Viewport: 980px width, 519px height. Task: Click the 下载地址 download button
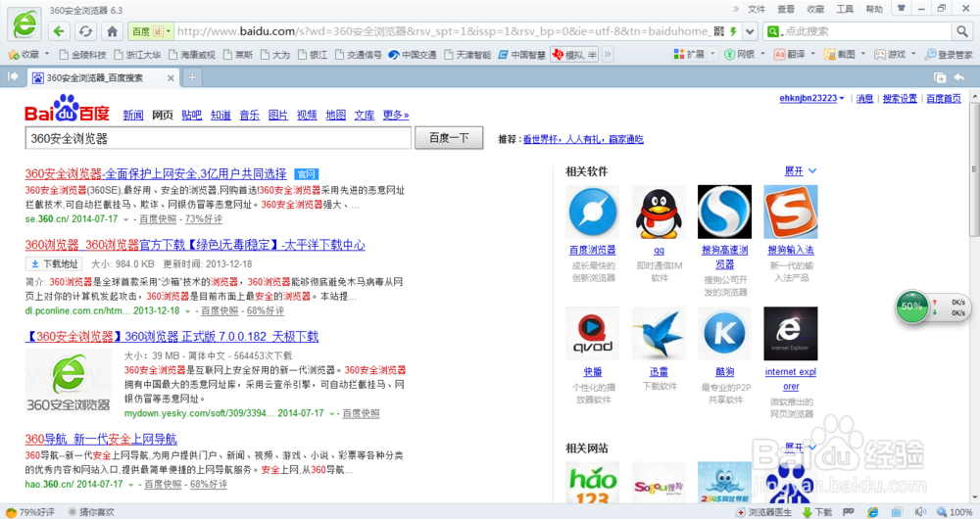tap(54, 264)
